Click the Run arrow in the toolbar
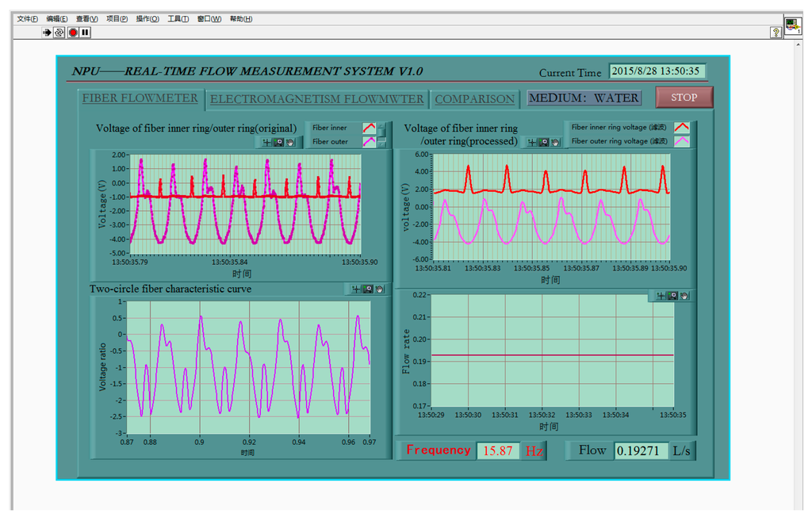812x525 pixels. coord(47,33)
